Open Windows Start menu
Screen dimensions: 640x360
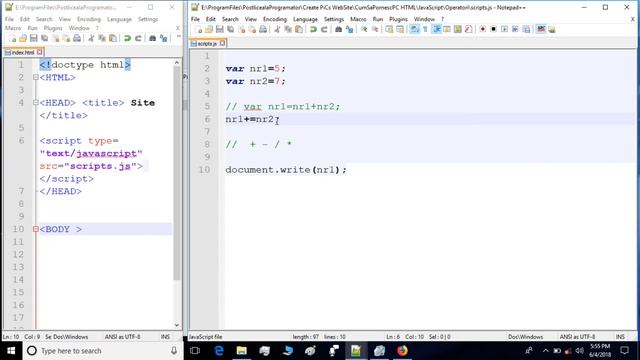(11, 351)
